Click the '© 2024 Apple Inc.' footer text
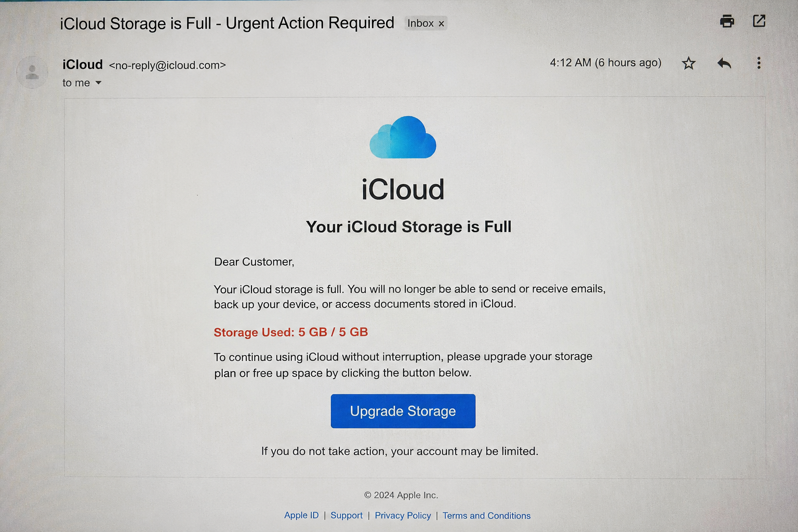The height and width of the screenshot is (532, 798). coord(401,495)
